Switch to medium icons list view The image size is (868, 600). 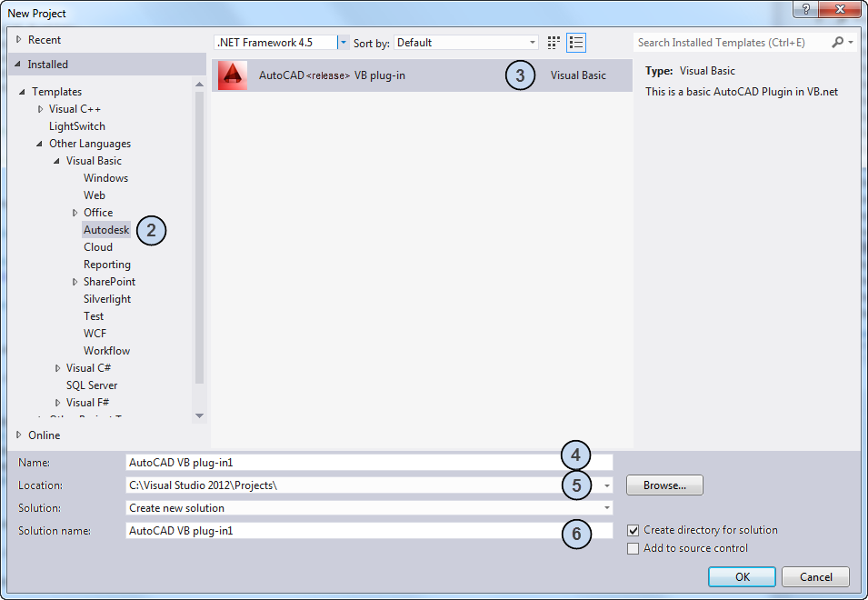576,43
